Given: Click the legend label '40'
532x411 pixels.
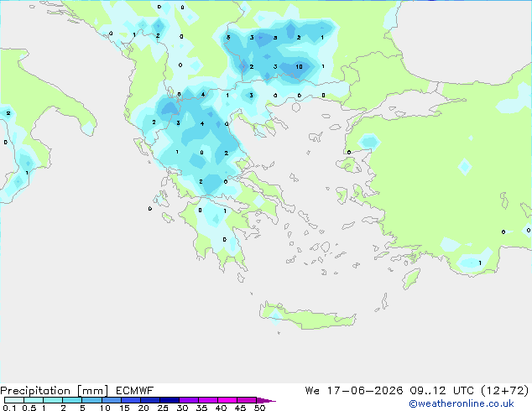Looking at the screenshot, I should coord(221,408).
